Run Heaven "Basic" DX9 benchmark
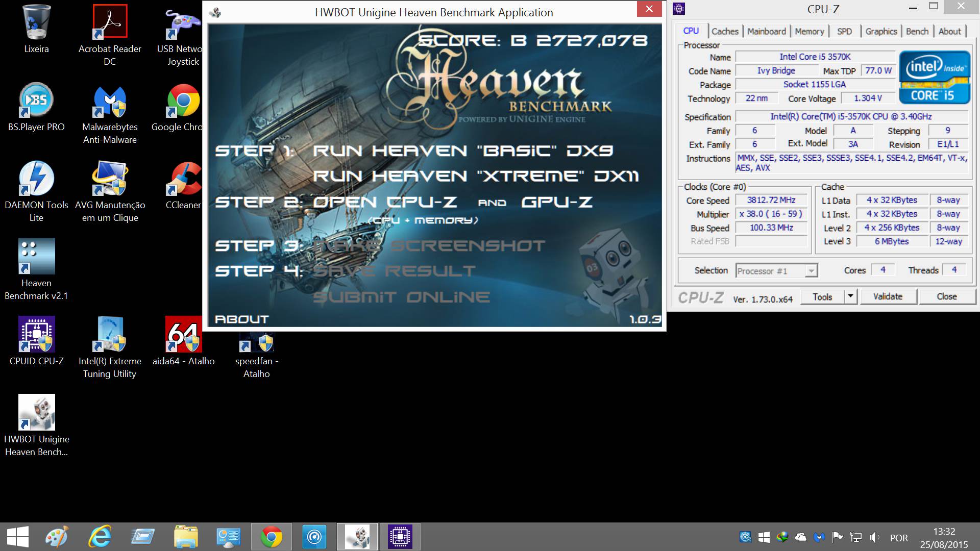The width and height of the screenshot is (980, 551). [462, 151]
